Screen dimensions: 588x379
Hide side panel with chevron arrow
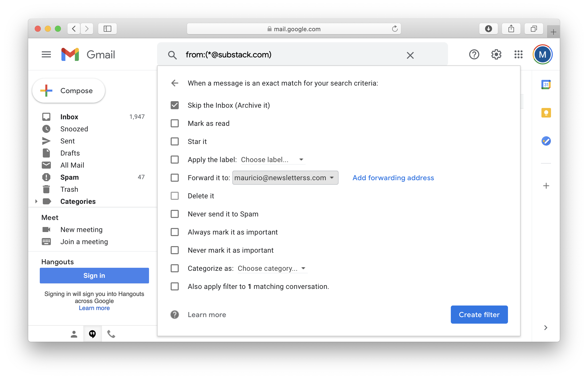(x=545, y=328)
